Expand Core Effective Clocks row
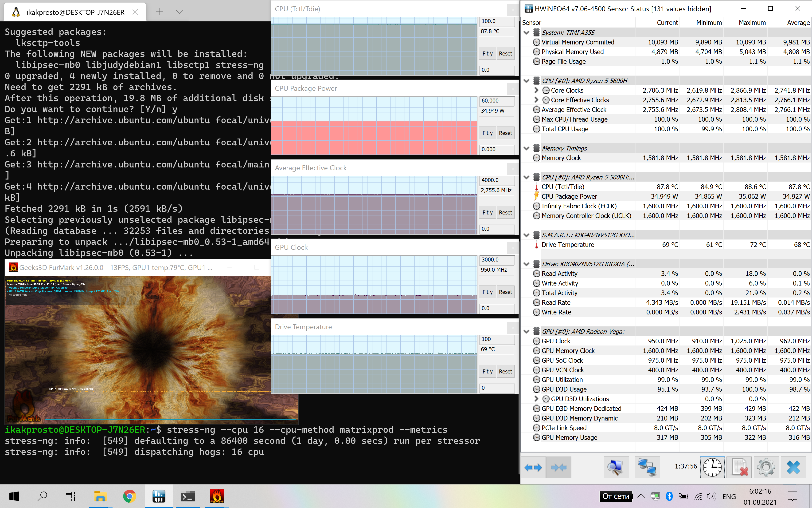812x508 pixels. (536, 100)
